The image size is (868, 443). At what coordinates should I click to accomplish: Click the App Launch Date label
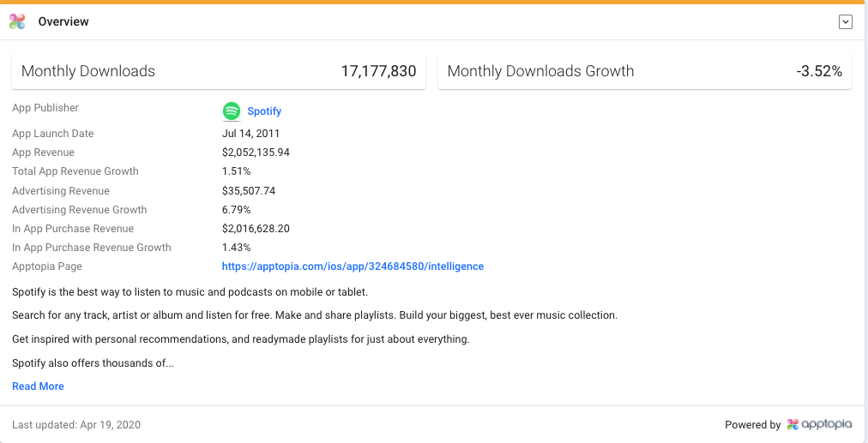click(x=53, y=134)
